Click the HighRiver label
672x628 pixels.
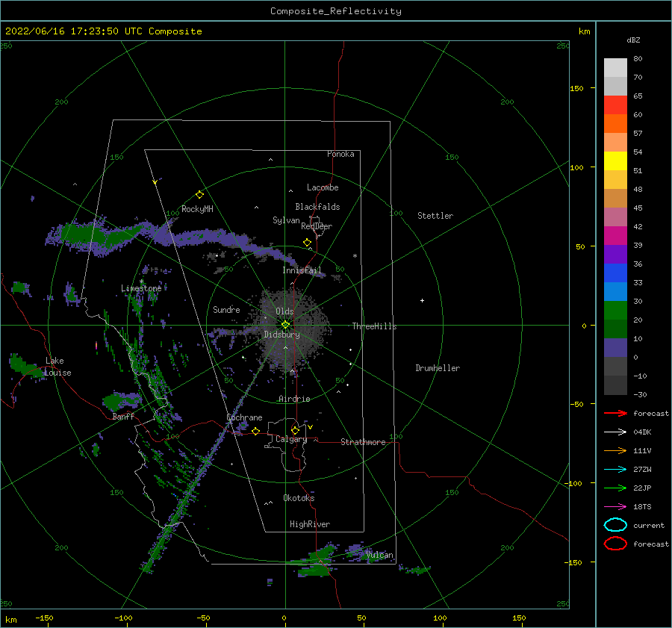point(310,524)
